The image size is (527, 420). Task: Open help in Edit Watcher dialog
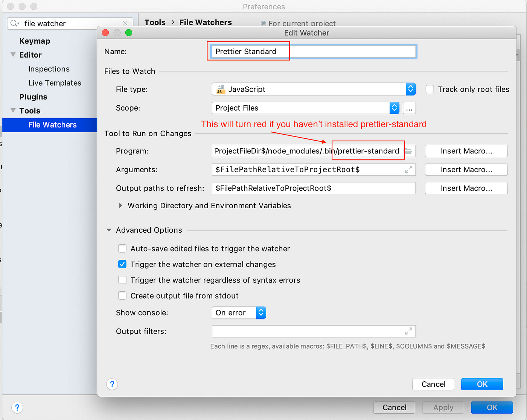click(x=112, y=384)
